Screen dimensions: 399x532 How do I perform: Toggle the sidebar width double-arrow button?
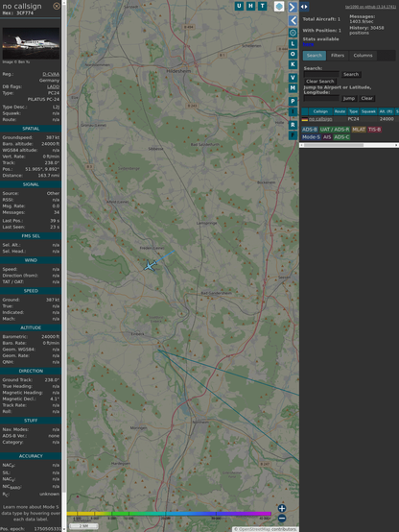pos(304,7)
